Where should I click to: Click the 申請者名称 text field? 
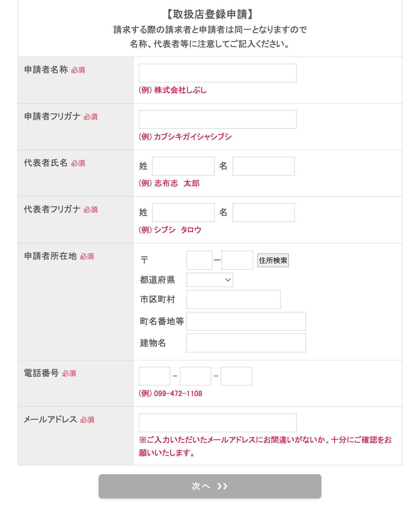coord(217,73)
